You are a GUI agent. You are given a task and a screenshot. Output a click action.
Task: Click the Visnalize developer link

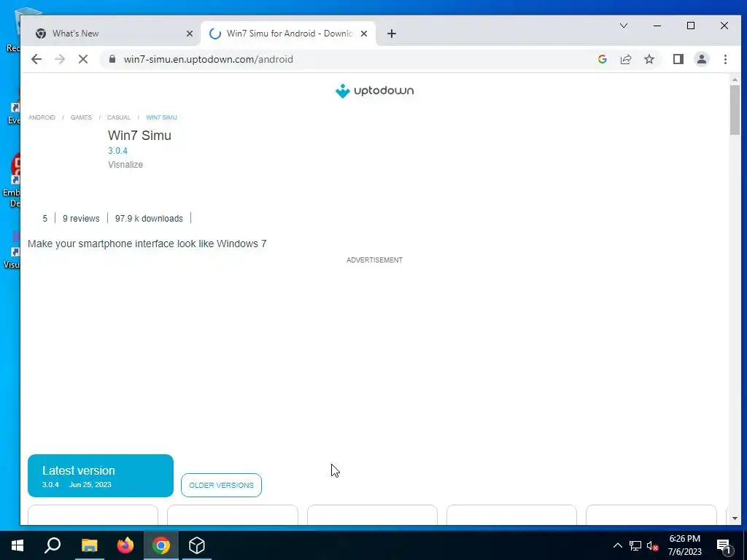(125, 164)
